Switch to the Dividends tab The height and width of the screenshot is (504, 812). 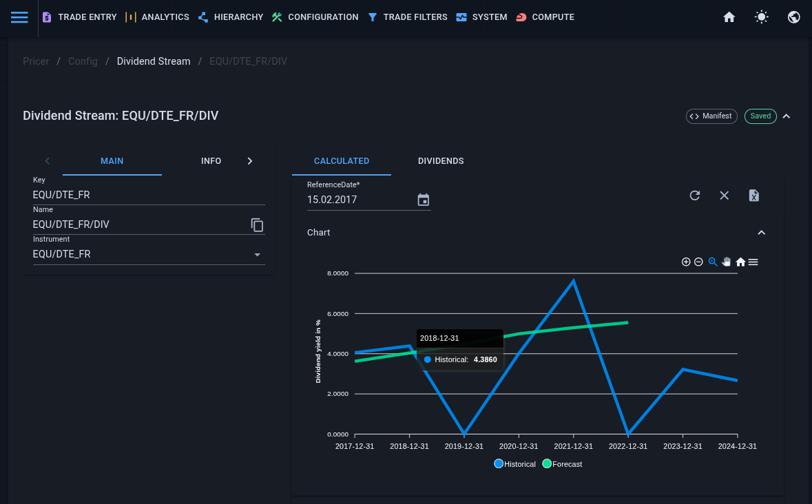click(x=441, y=161)
